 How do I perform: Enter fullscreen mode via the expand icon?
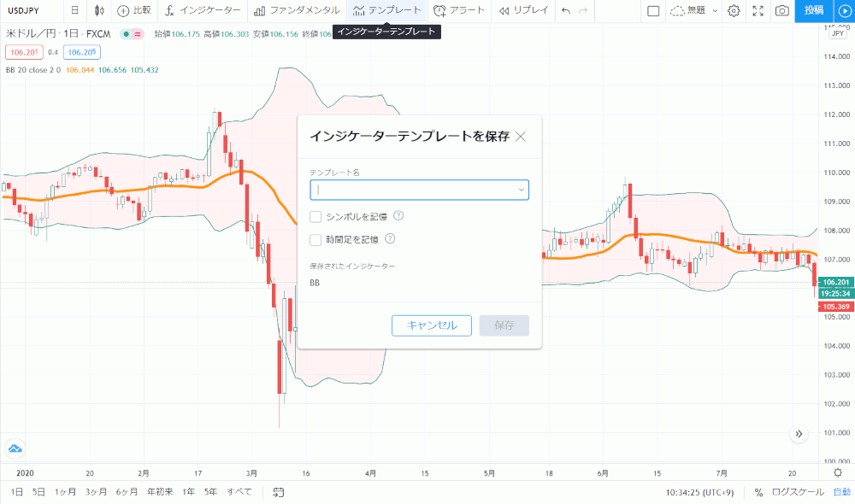pos(758,11)
